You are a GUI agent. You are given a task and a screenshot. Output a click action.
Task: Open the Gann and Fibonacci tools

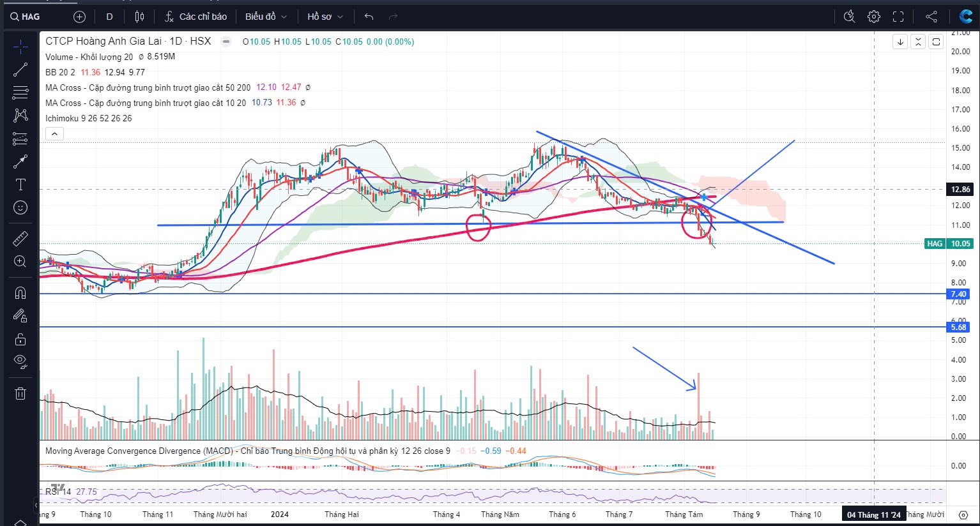(x=20, y=93)
